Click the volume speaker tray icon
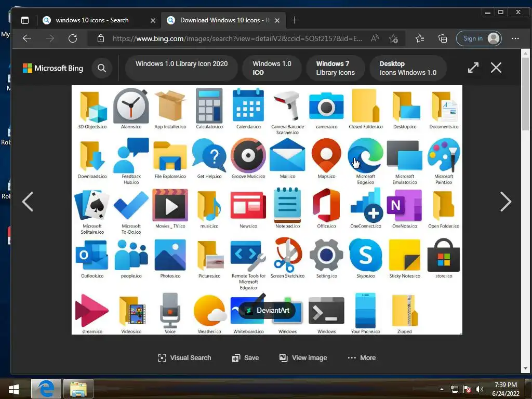Screen dimensions: 532x399 pos(479,389)
